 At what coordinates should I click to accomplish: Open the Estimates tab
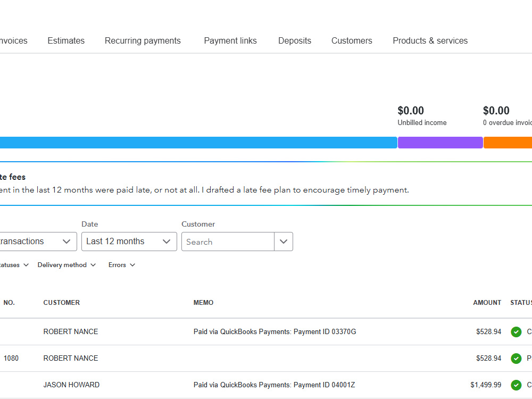[x=66, y=41]
